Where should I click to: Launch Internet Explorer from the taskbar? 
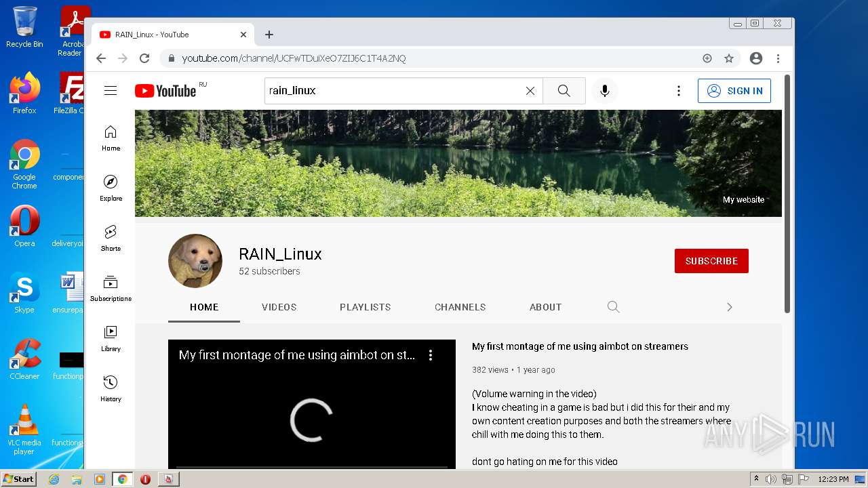pyautogui.click(x=54, y=479)
